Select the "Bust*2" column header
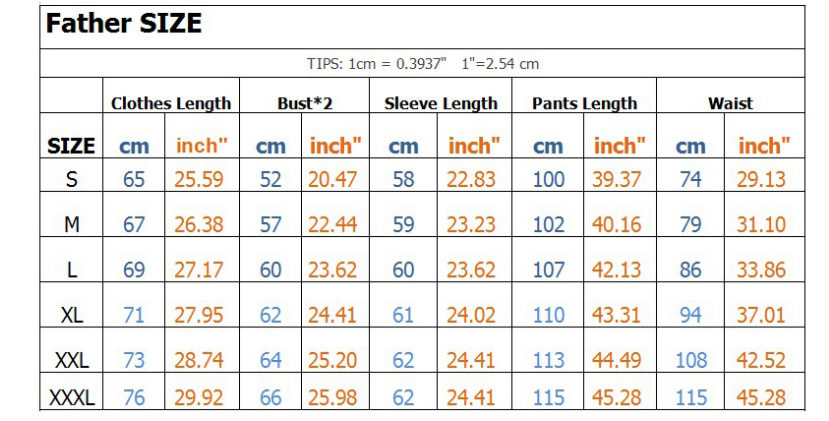Screen dimensions: 829x421 point(304,103)
